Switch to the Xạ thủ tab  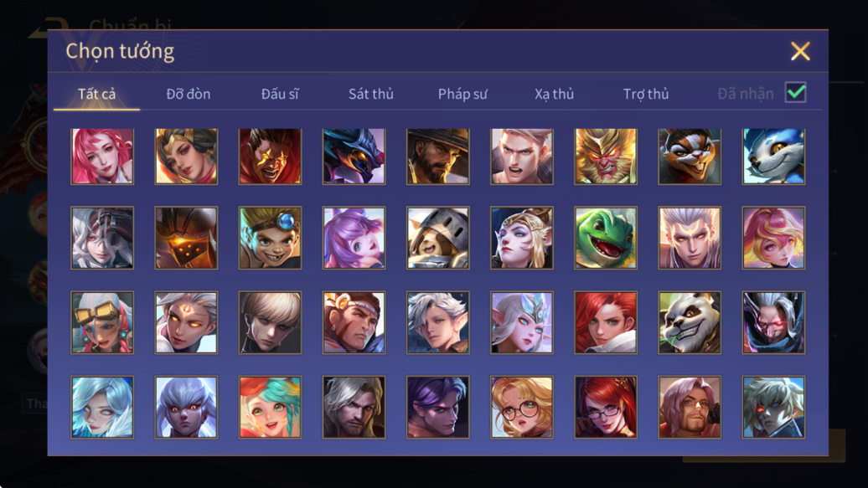(554, 94)
